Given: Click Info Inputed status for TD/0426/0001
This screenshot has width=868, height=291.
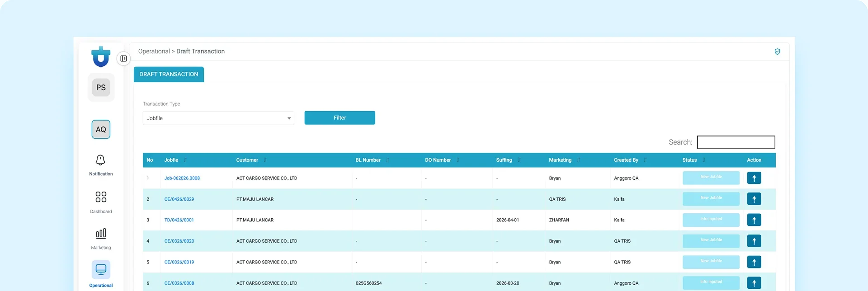Looking at the screenshot, I should 711,220.
